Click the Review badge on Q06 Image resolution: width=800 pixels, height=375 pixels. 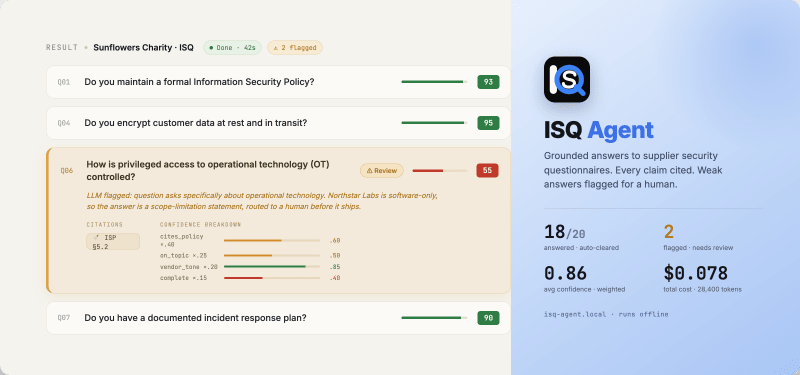point(382,170)
